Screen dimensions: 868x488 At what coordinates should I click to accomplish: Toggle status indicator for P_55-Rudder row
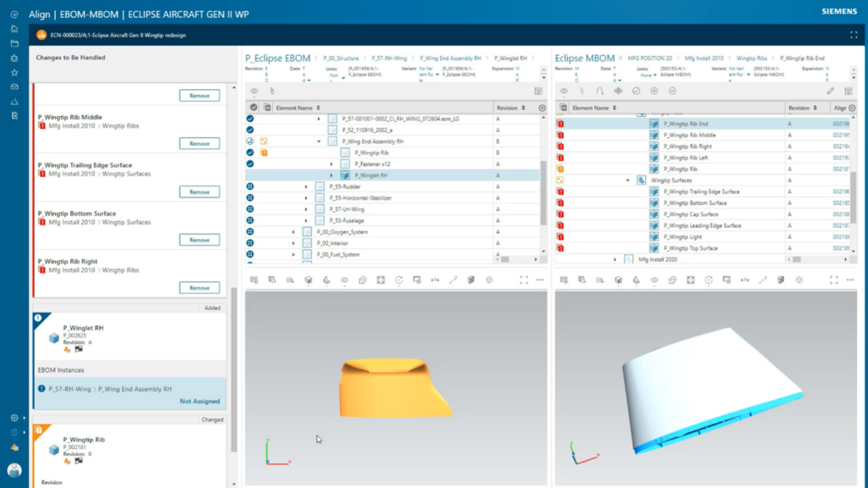coord(250,186)
